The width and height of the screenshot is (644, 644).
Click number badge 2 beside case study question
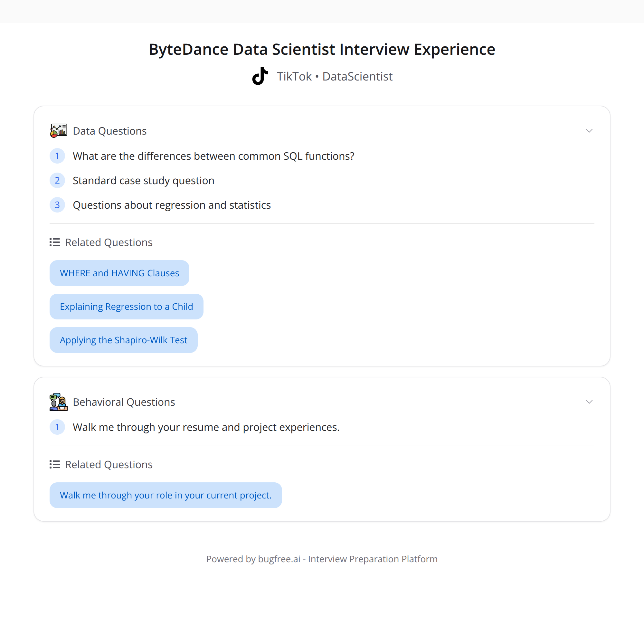57,180
